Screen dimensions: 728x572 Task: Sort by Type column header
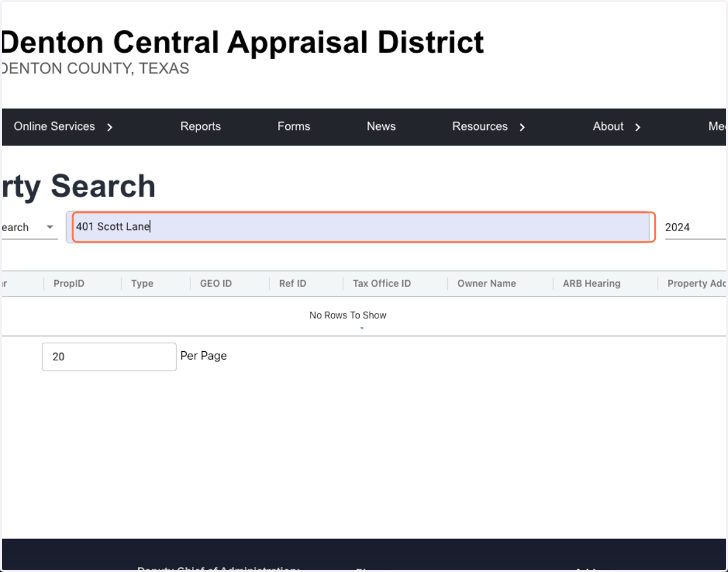(142, 283)
